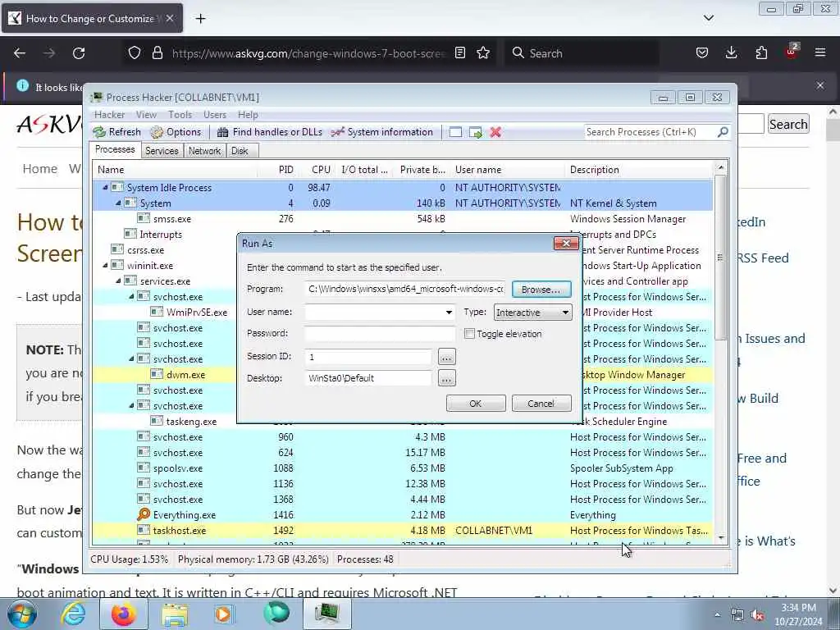840x630 pixels.
Task: Open the Tools menu
Action: (x=180, y=115)
